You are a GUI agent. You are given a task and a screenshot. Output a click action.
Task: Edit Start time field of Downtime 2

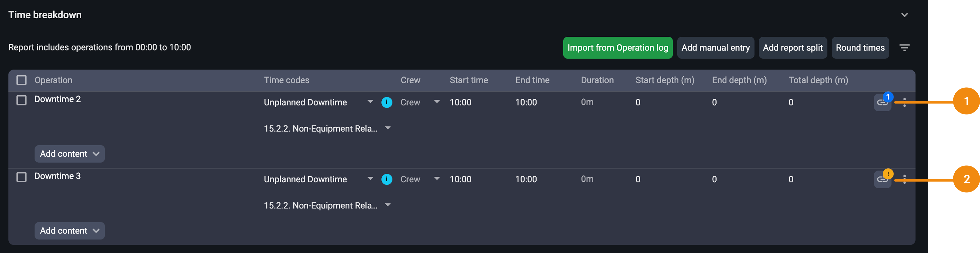coord(460,102)
